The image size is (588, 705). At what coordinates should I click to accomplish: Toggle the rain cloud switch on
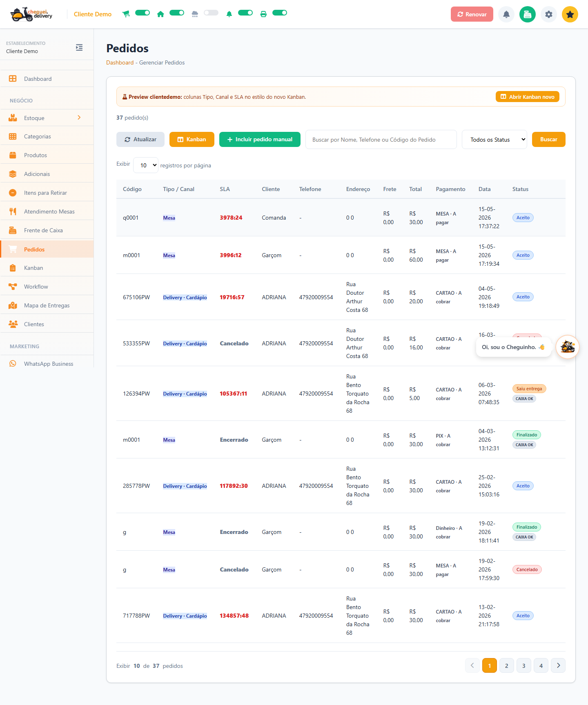[x=211, y=13]
